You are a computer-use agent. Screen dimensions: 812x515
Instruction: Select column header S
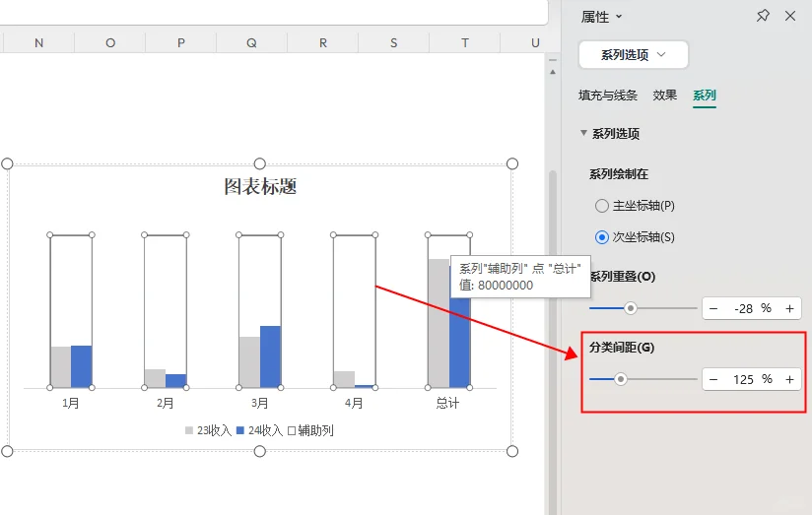(x=393, y=43)
